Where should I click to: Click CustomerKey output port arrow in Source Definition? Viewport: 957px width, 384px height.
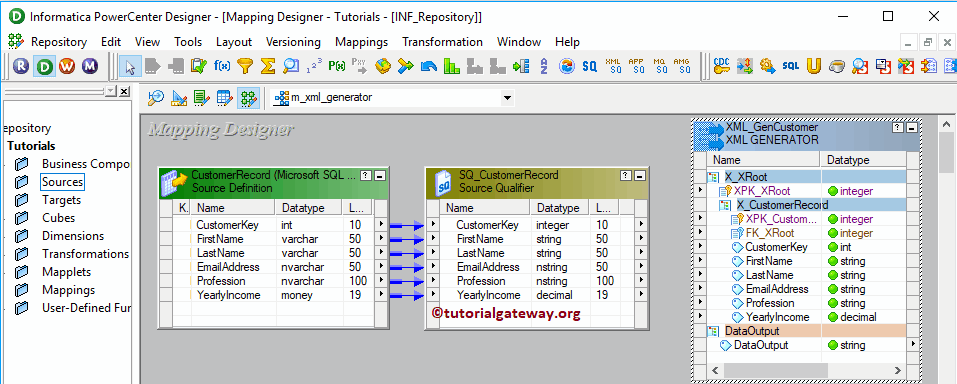click(x=381, y=225)
